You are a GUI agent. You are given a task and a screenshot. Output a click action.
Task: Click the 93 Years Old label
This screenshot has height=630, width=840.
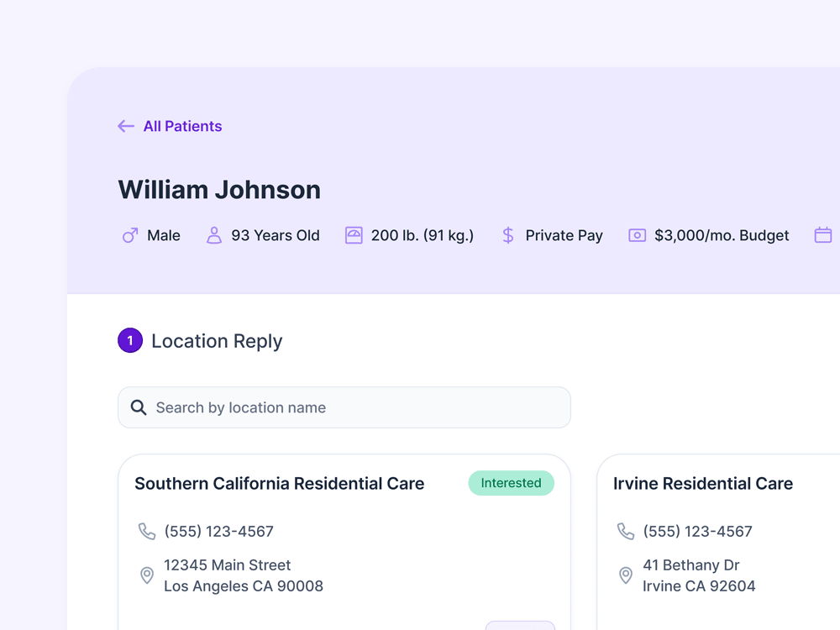[276, 236]
